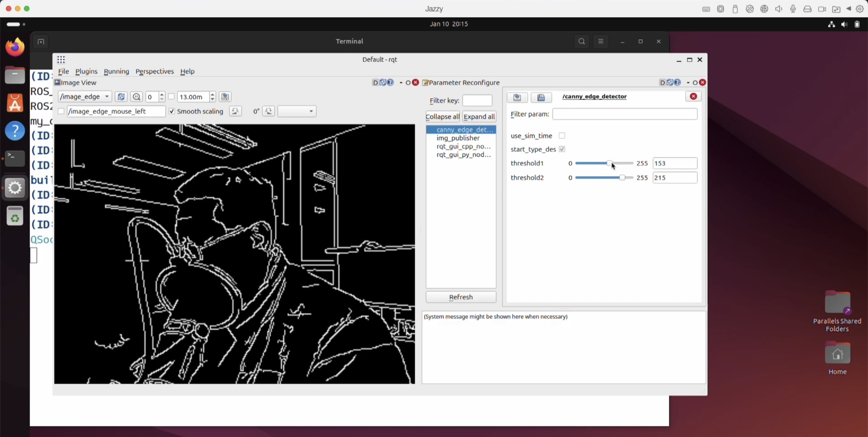Screen dimensions: 868x437
Task: Click the zoom 1:1 icon in Image View
Action: click(x=137, y=97)
